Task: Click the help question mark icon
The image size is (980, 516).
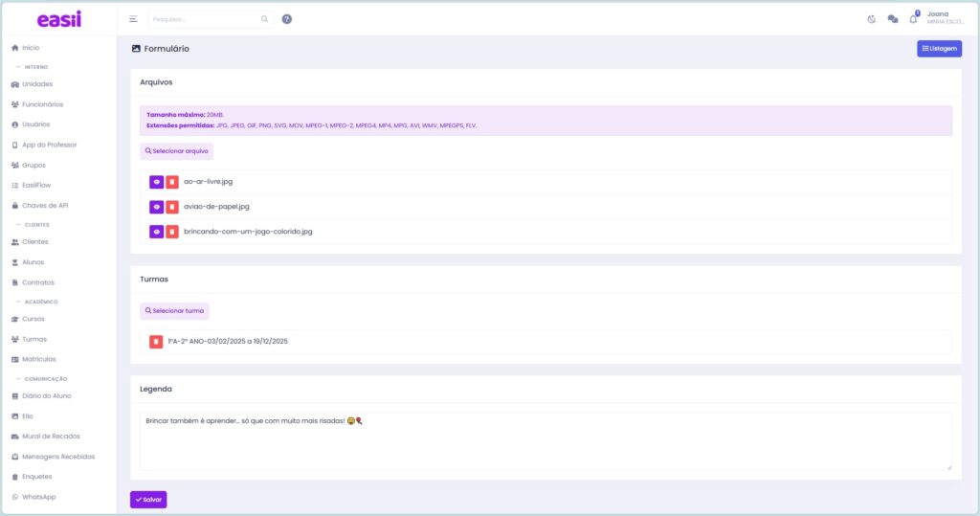Action: point(287,19)
